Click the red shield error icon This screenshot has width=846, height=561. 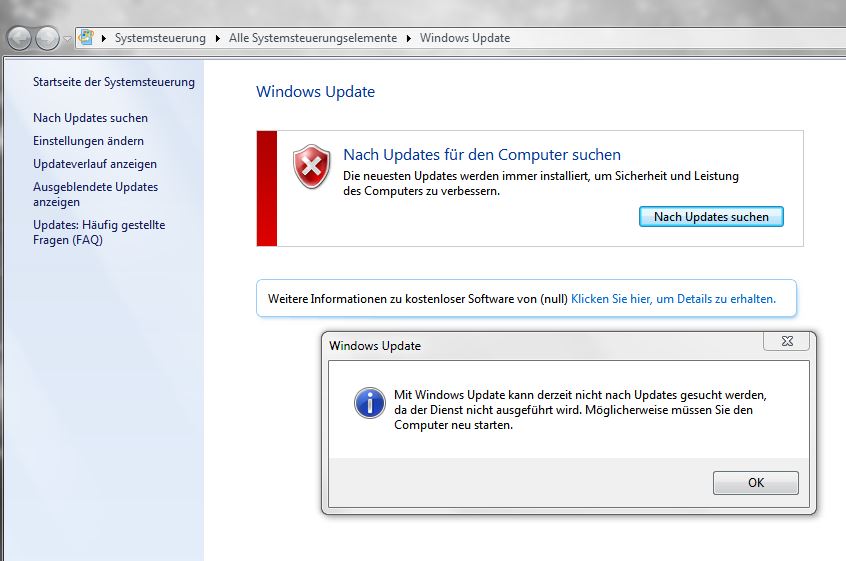(x=312, y=166)
